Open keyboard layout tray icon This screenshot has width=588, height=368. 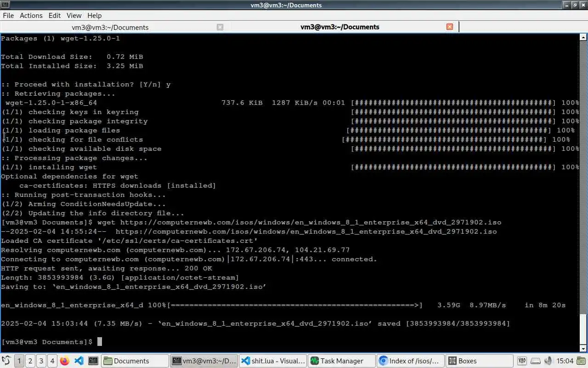(x=522, y=361)
